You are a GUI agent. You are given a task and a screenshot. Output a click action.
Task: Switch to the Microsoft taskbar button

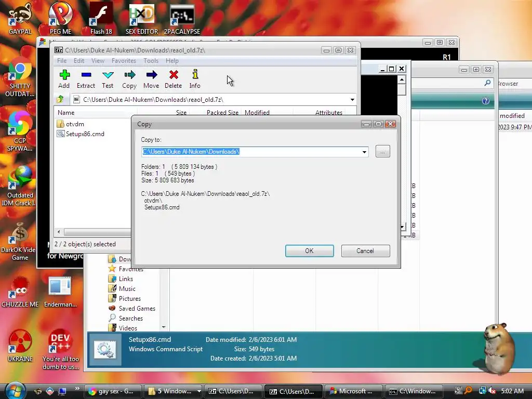pyautogui.click(x=353, y=391)
